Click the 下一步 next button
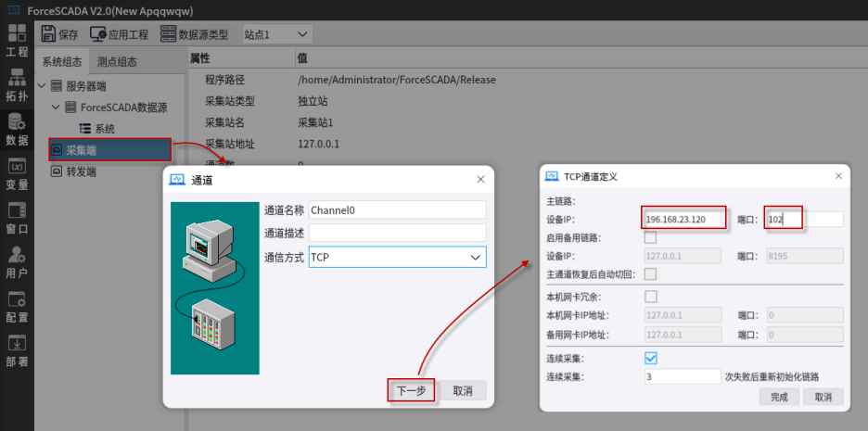The height and width of the screenshot is (431, 868). coord(411,390)
